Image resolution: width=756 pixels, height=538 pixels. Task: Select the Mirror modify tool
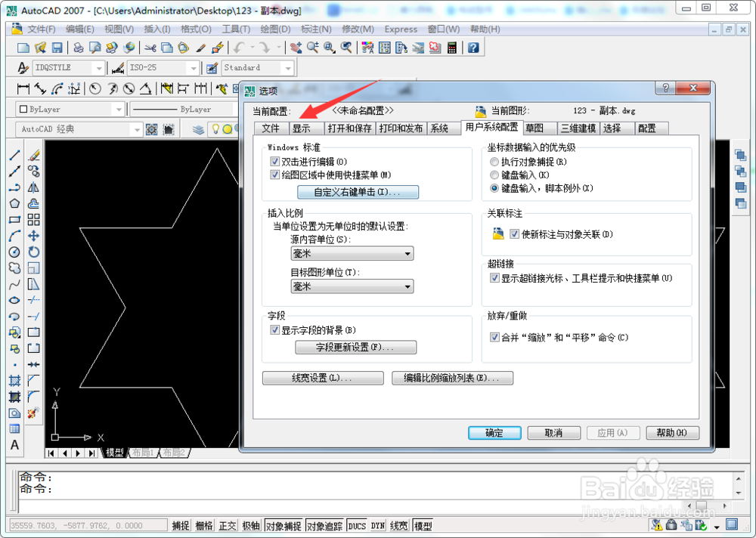(34, 187)
